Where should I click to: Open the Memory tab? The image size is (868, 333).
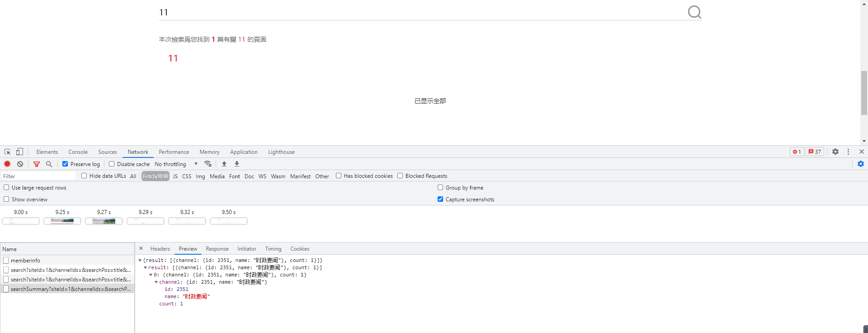point(210,152)
